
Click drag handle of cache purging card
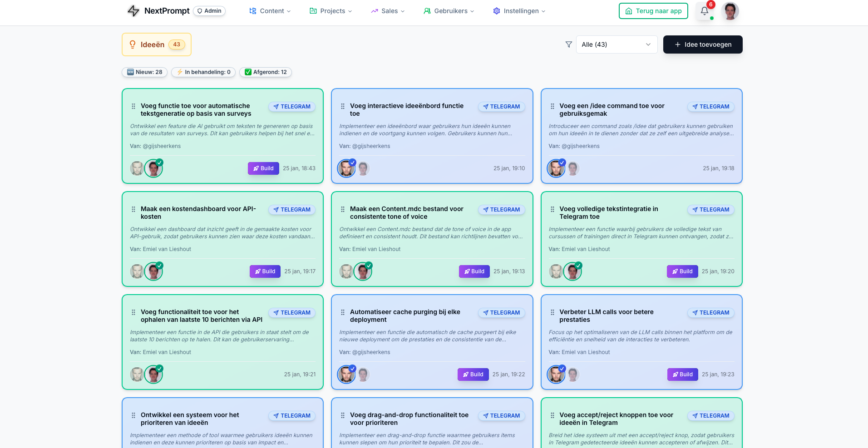343,312
